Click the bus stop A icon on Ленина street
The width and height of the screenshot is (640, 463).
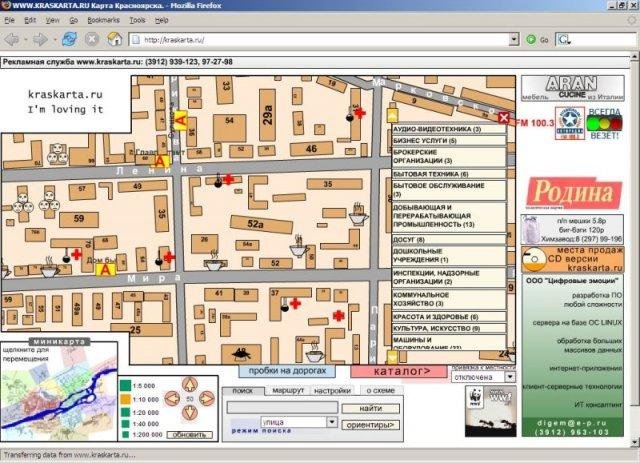[x=160, y=161]
